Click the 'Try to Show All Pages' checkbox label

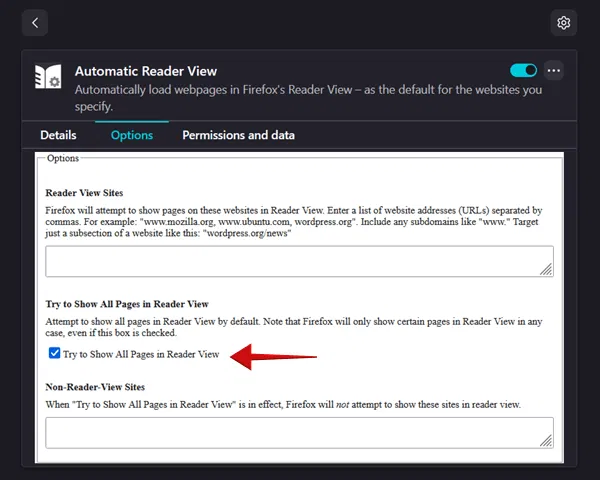click(141, 354)
